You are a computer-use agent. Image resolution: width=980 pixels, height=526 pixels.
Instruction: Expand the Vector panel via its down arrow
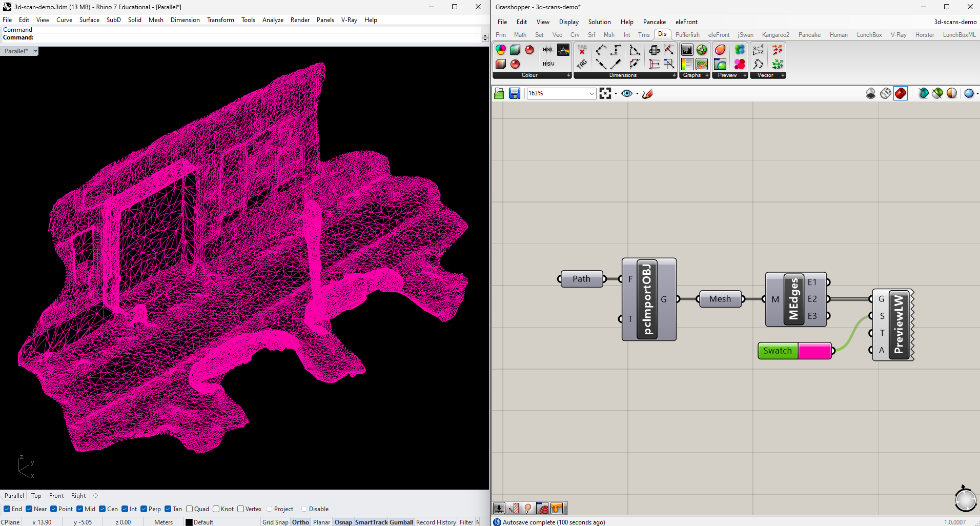[783, 75]
